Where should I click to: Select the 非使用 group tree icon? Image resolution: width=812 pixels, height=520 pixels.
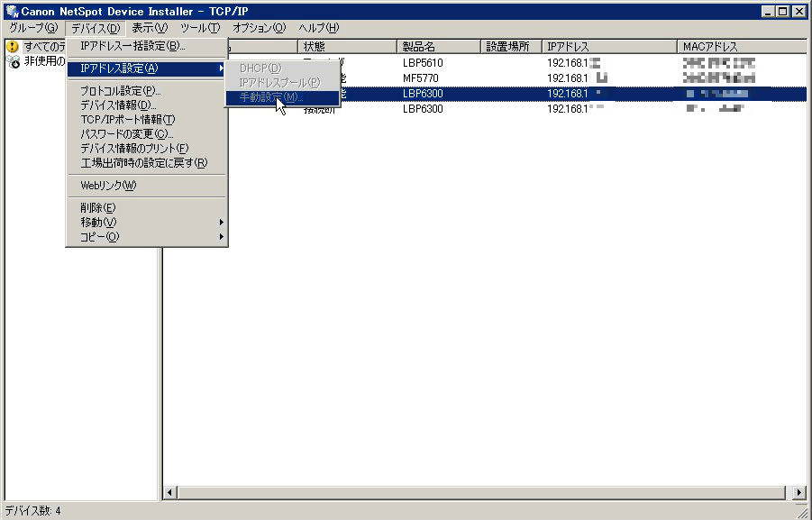(x=13, y=61)
